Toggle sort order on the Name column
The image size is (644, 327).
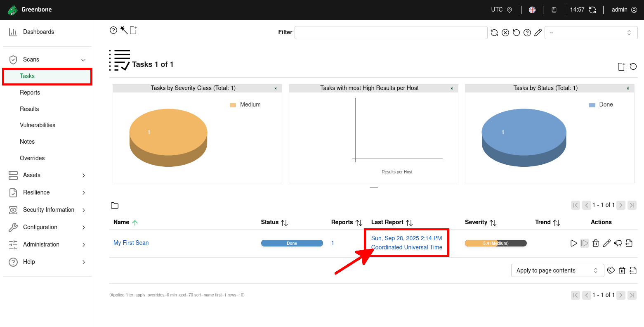click(x=135, y=223)
